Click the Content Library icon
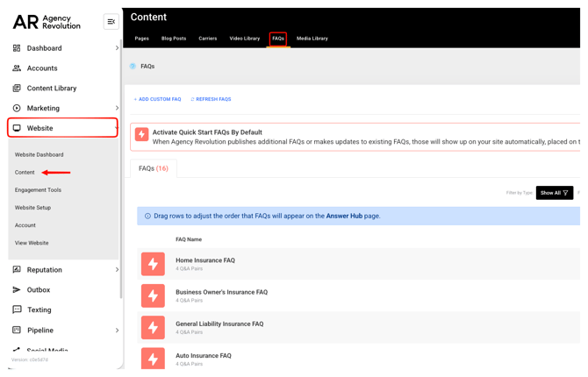 (x=17, y=89)
